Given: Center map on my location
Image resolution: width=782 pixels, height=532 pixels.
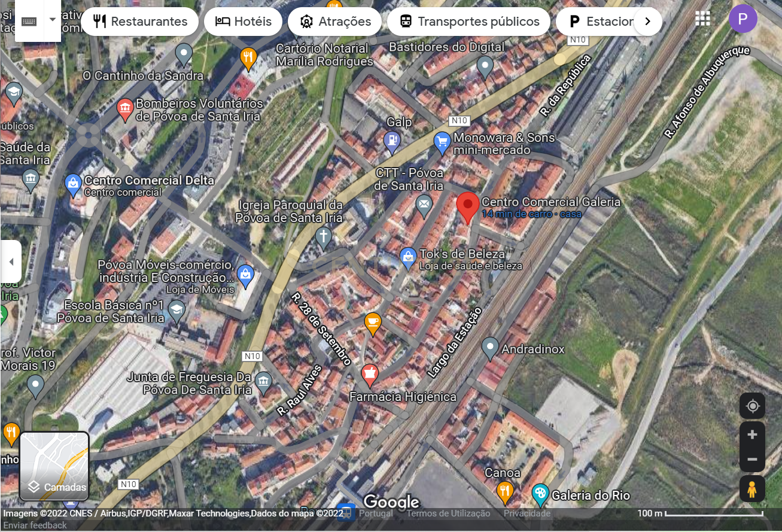Looking at the screenshot, I should [x=752, y=406].
